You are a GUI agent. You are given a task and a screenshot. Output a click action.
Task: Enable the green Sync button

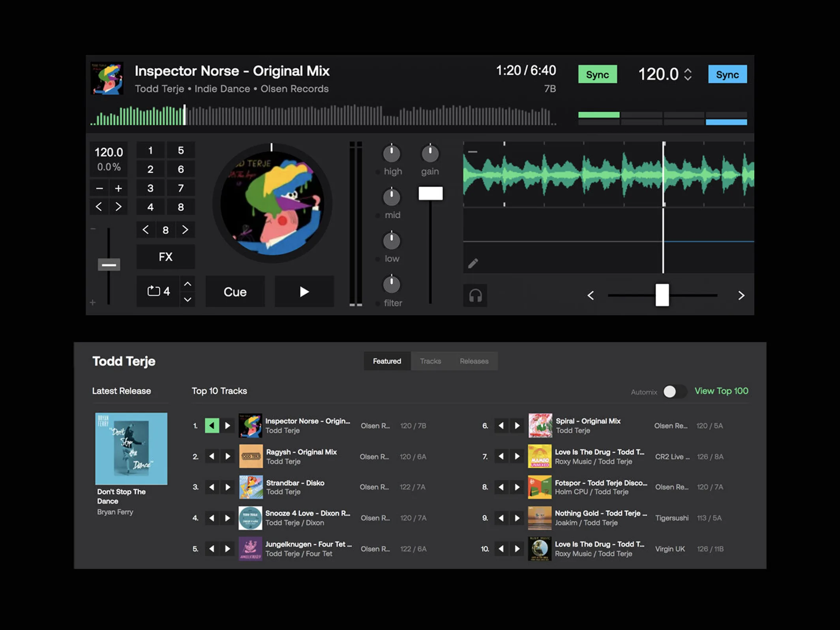(597, 74)
